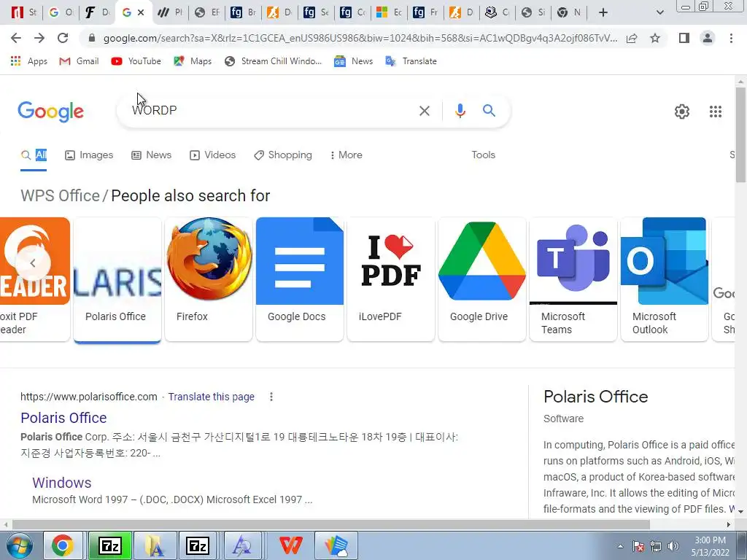Go forward to next page
The height and width of the screenshot is (560, 747).
(x=39, y=38)
